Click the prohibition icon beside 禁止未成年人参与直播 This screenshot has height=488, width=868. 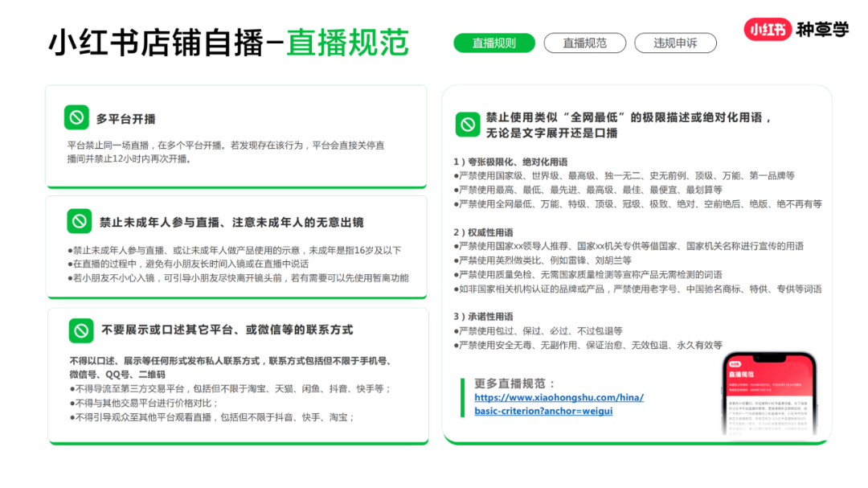[79, 221]
